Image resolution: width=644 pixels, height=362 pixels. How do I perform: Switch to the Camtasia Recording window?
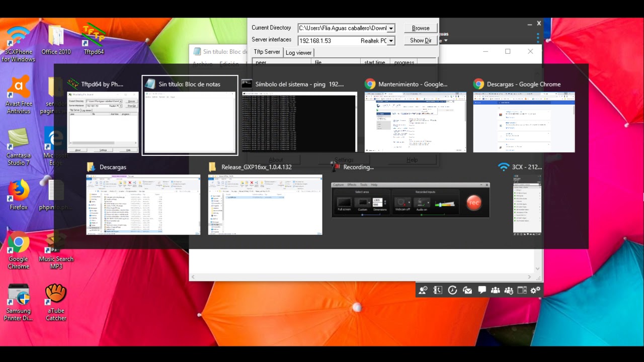[x=410, y=200]
